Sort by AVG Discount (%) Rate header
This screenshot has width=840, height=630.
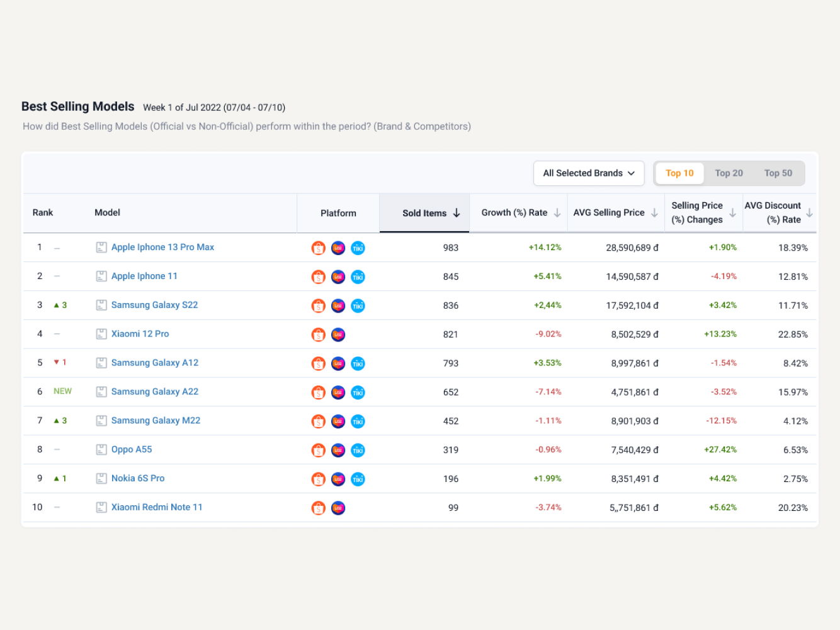[x=773, y=213]
